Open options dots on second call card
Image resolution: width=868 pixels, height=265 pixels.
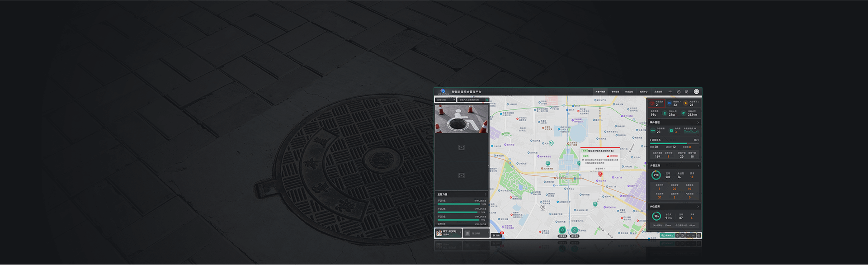[x=488, y=231]
